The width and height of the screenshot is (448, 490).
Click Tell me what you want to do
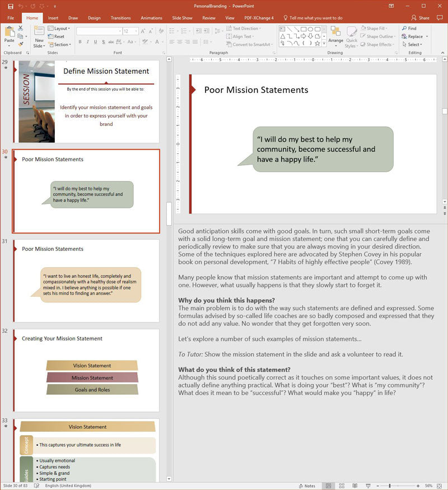tap(312, 18)
